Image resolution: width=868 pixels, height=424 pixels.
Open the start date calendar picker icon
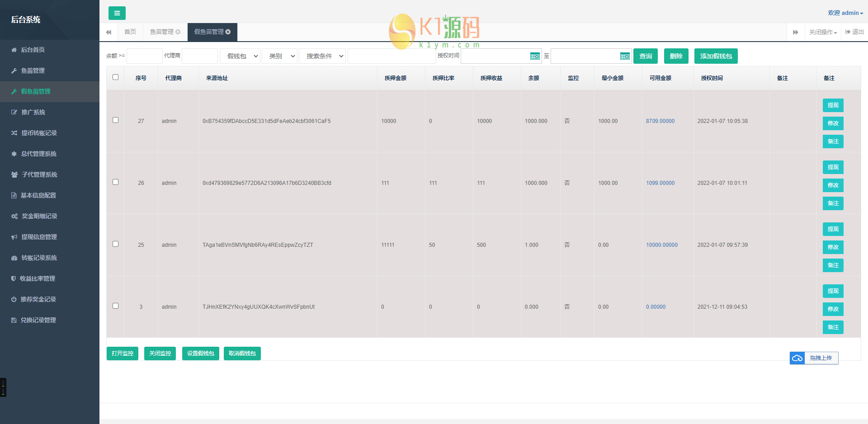535,56
